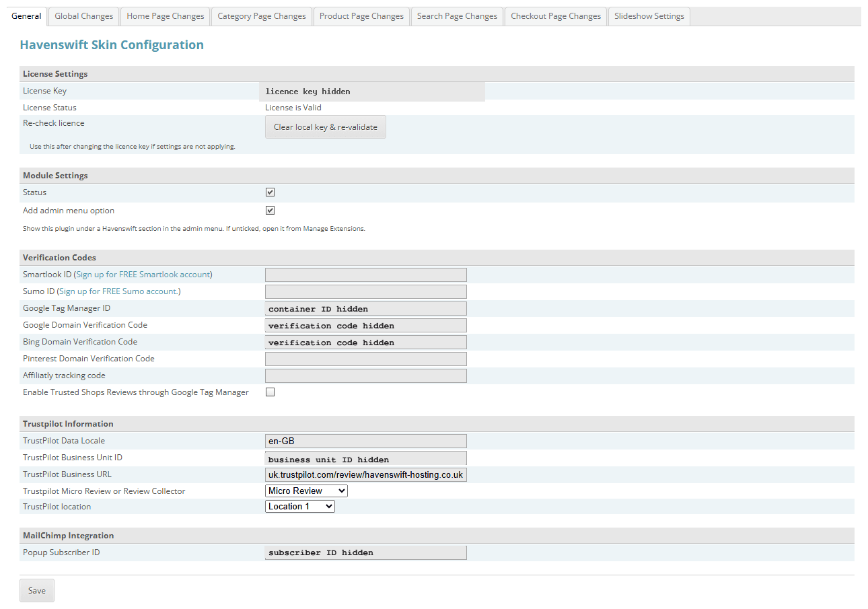The image size is (868, 609).
Task: Click the Save button
Action: tap(37, 591)
